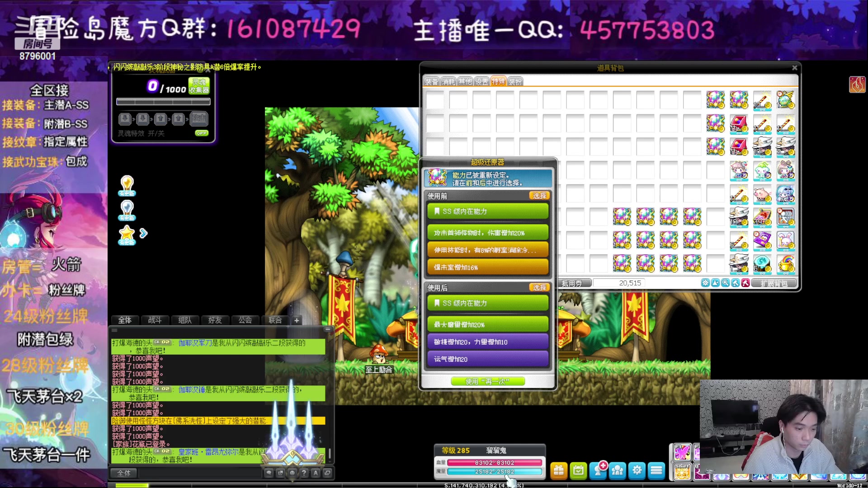
Task: Click the 使用"再一次" button
Action: pos(488,382)
